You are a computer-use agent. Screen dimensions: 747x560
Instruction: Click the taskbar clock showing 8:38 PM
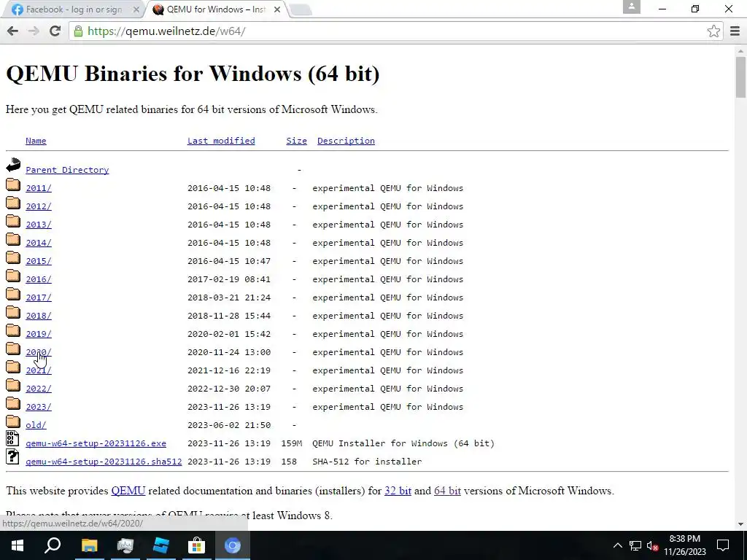[x=684, y=545]
